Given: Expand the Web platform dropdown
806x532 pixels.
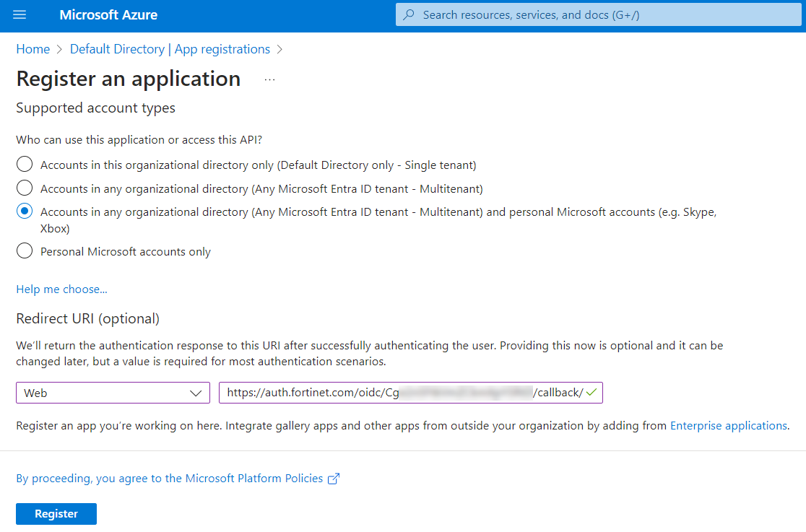Looking at the screenshot, I should [x=113, y=393].
